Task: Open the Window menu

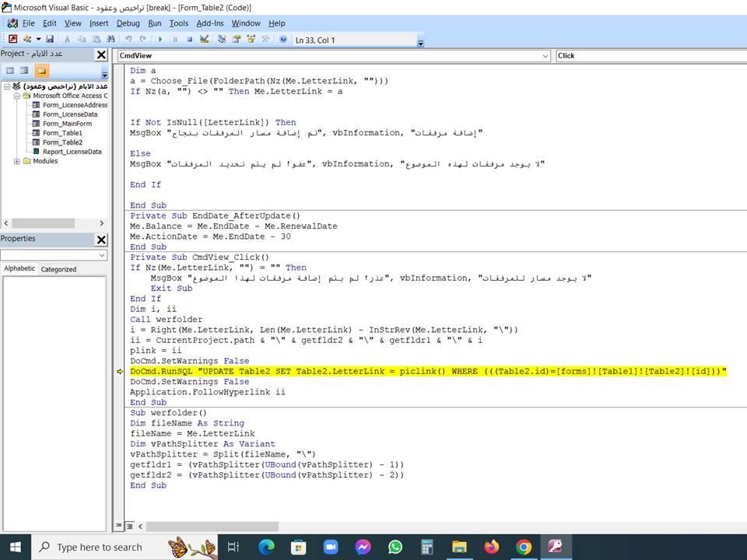Action: coord(246,23)
